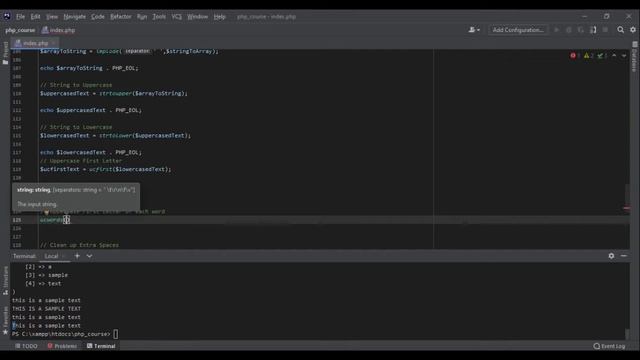Click the Debug bug icon in the toolbar
640x360 pixels.
569,30
